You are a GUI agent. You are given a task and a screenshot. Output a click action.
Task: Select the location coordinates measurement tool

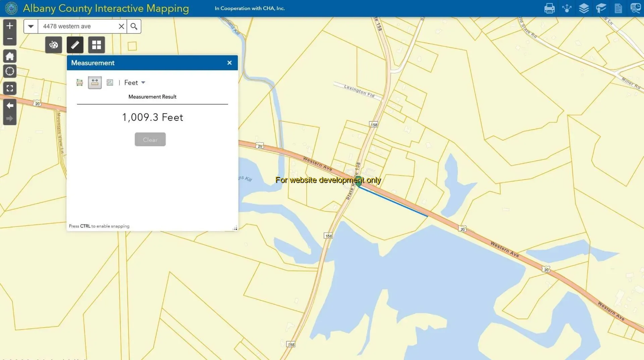(x=110, y=83)
